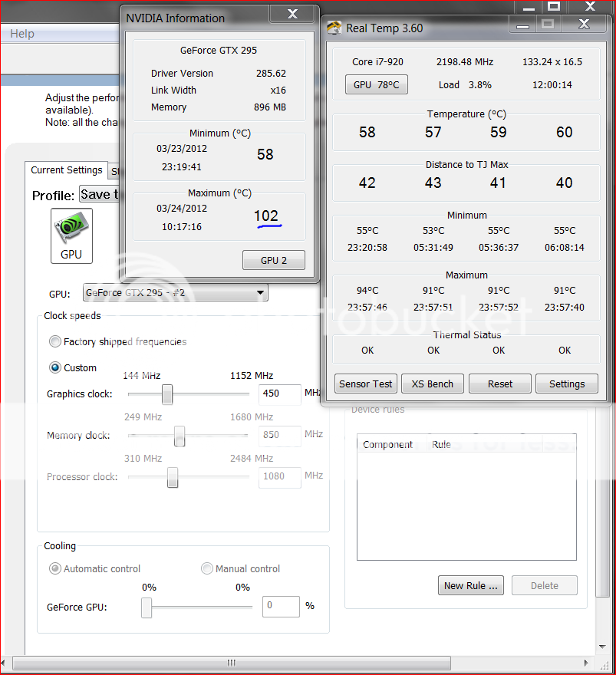Click the GPU 2 button
Image resolution: width=616 pixels, height=675 pixels.
[x=274, y=261]
